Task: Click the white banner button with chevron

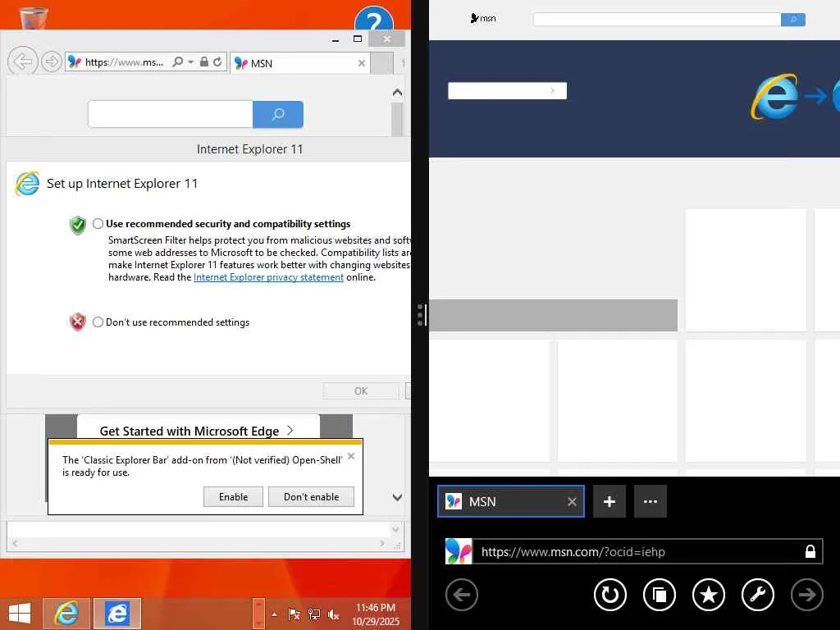Action: pyautogui.click(x=507, y=90)
